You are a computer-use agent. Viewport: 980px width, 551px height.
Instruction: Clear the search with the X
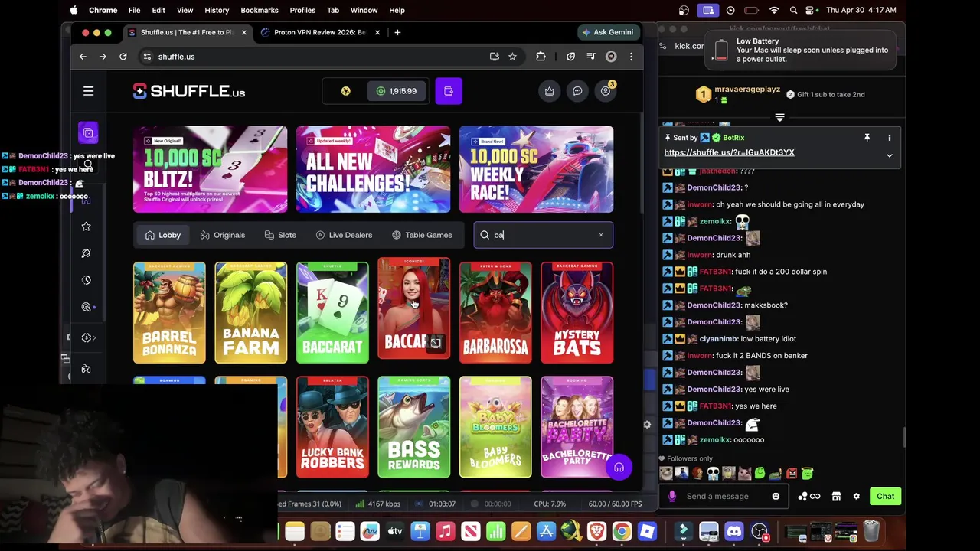click(x=601, y=235)
